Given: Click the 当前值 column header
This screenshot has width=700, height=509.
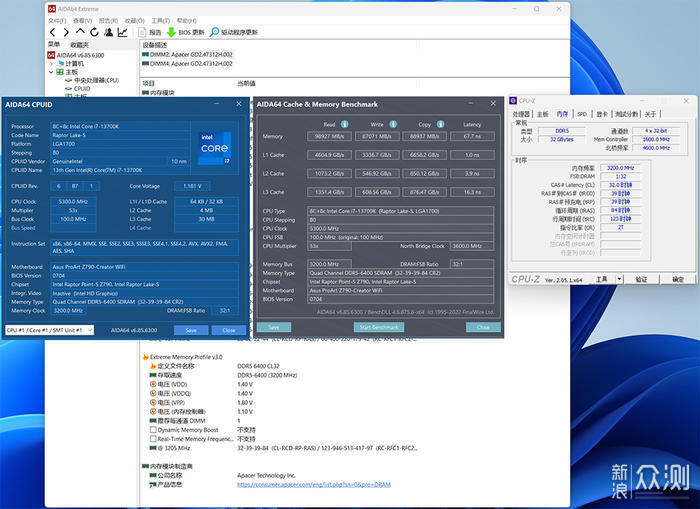Looking at the screenshot, I should (246, 83).
